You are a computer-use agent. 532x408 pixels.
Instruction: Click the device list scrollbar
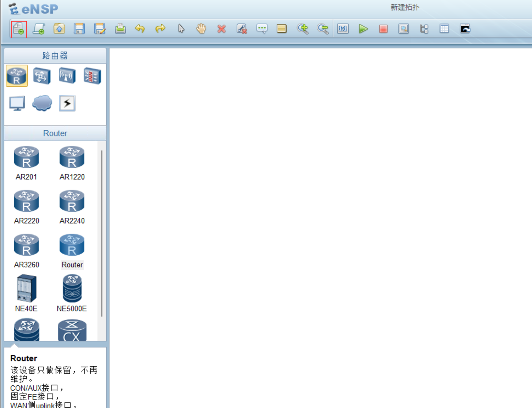tap(102, 233)
